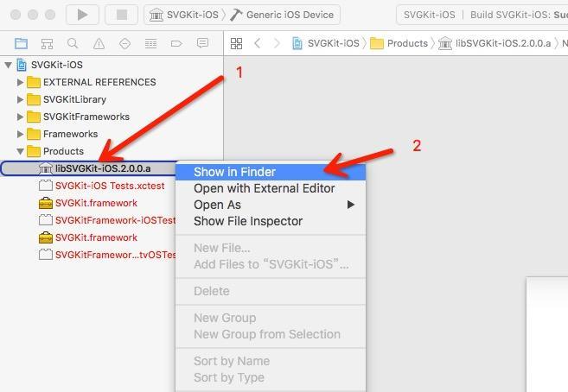Click the Stop button in toolbar
Screen dimensions: 568x392
pos(122,15)
